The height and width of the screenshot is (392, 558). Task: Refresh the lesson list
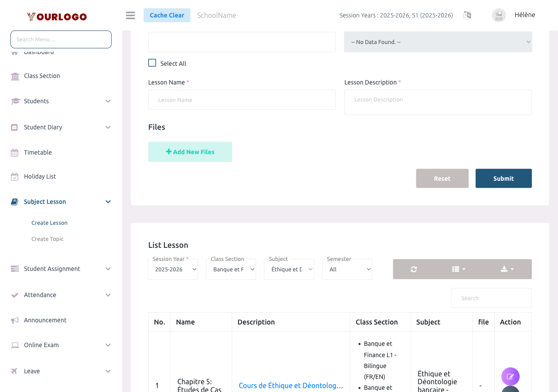413,269
